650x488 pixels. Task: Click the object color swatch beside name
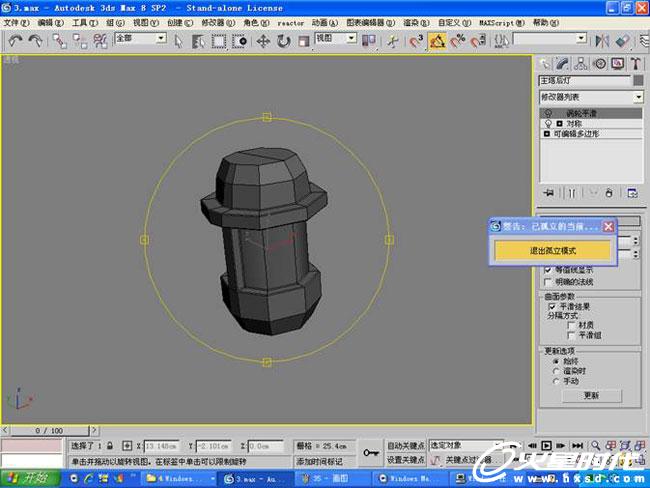click(638, 80)
